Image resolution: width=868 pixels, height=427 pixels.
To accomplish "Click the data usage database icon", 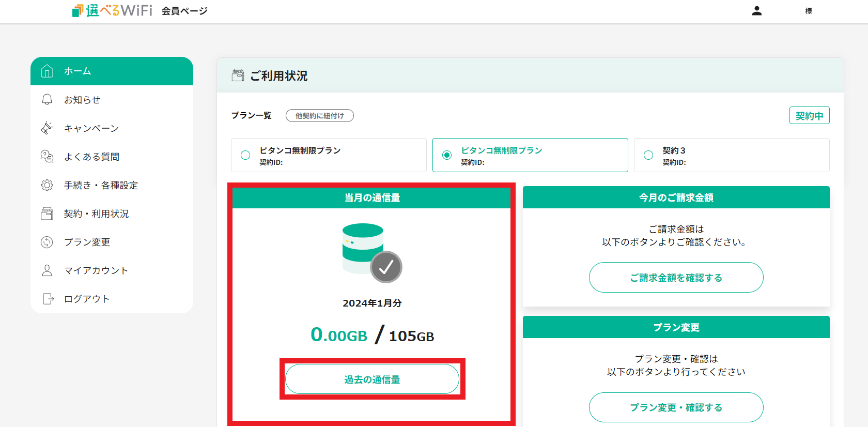I will [372, 253].
